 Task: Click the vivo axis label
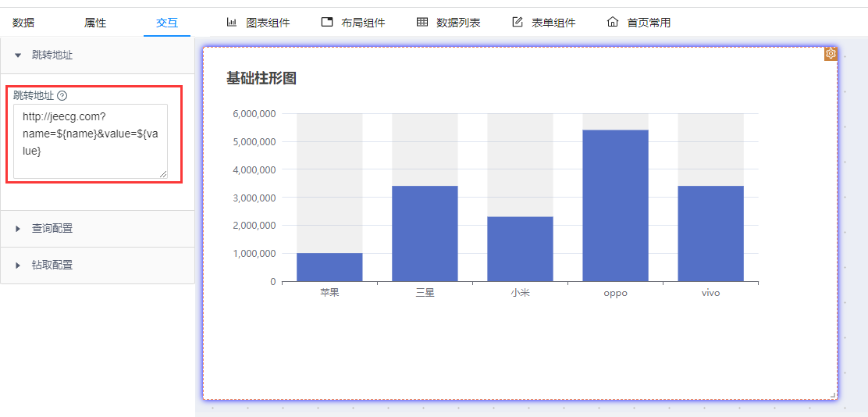click(x=710, y=293)
